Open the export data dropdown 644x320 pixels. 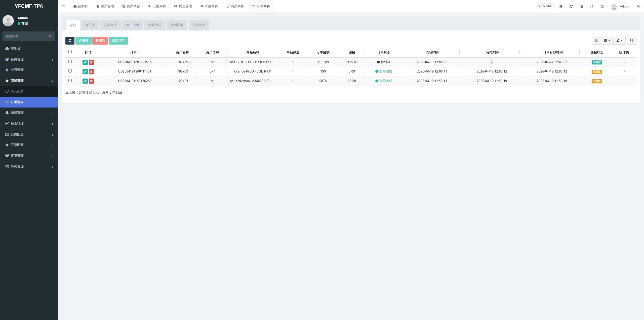[x=619, y=41]
